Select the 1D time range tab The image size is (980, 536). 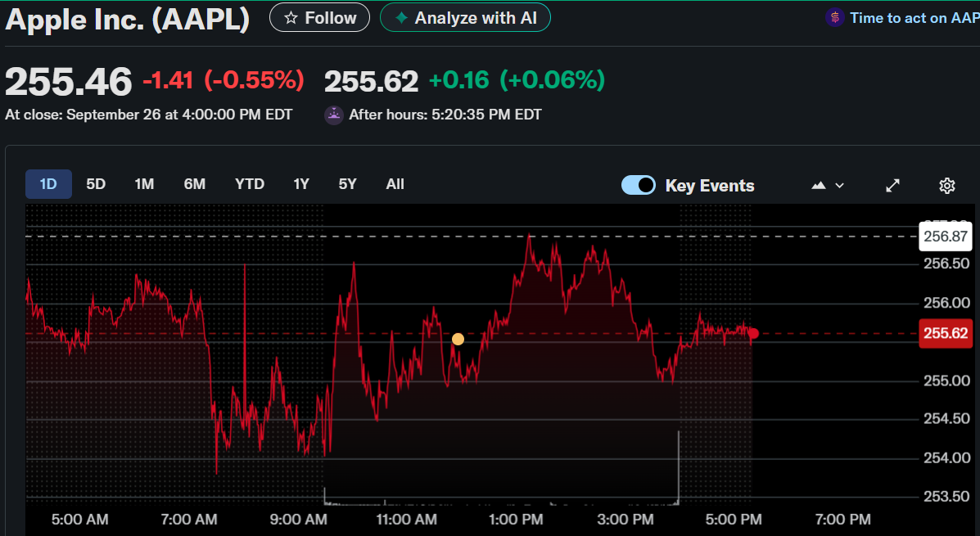click(48, 184)
